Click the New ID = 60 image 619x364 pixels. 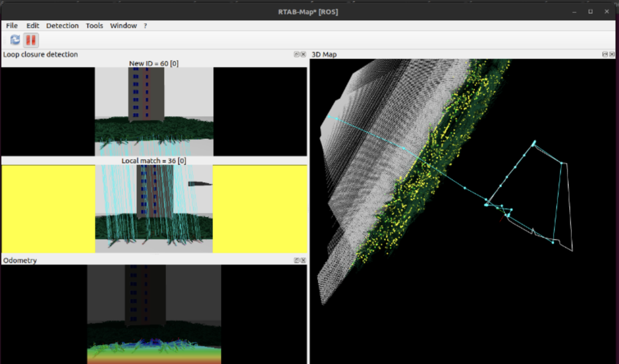(154, 111)
